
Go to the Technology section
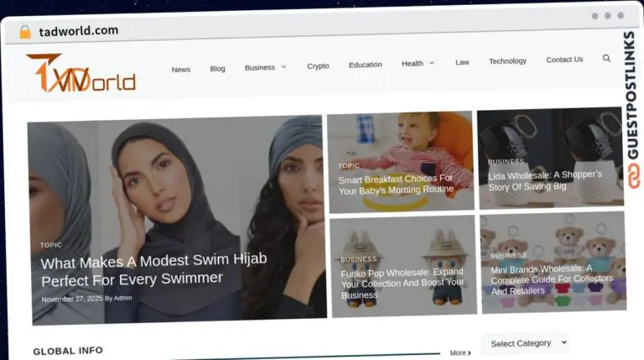click(507, 60)
